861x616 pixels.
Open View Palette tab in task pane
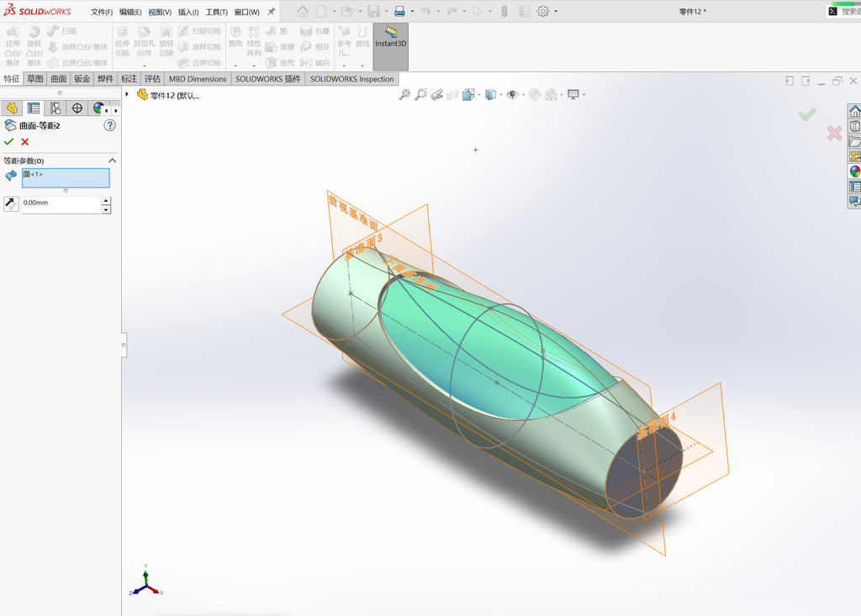tap(855, 156)
